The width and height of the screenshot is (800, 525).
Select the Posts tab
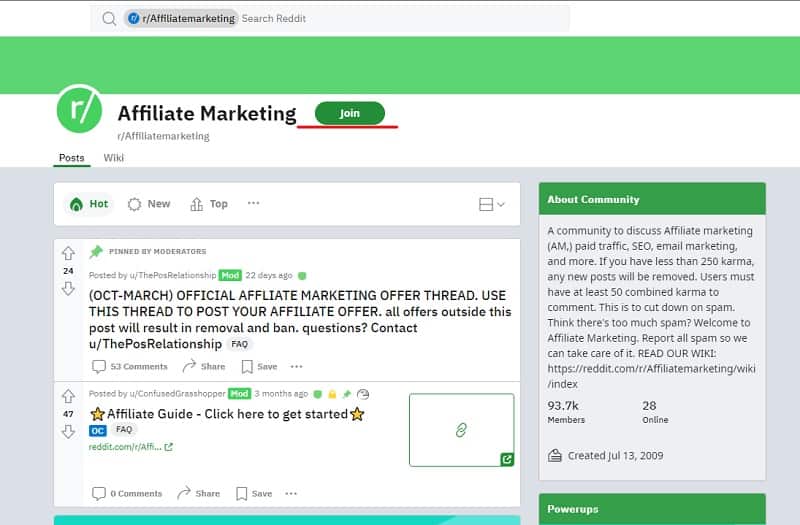(x=71, y=158)
